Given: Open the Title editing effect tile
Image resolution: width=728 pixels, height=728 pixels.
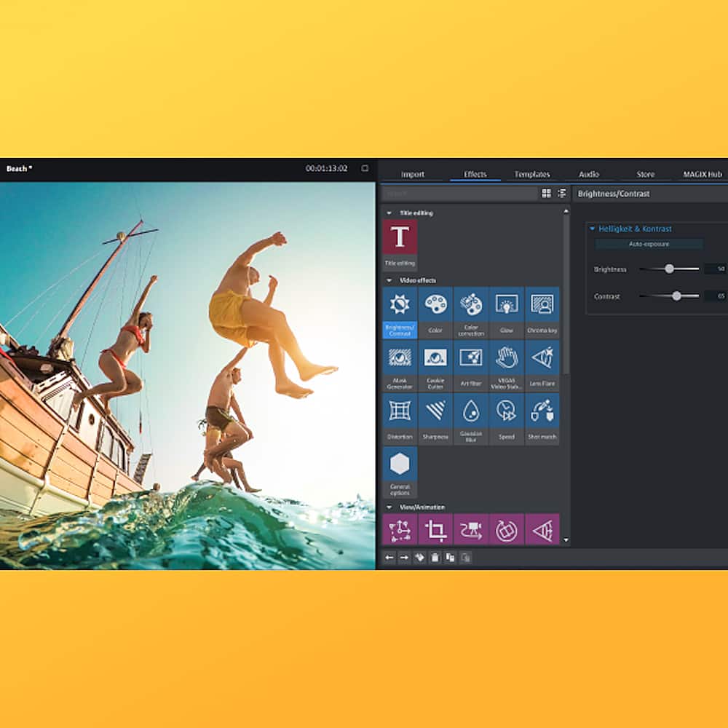Looking at the screenshot, I should [400, 245].
